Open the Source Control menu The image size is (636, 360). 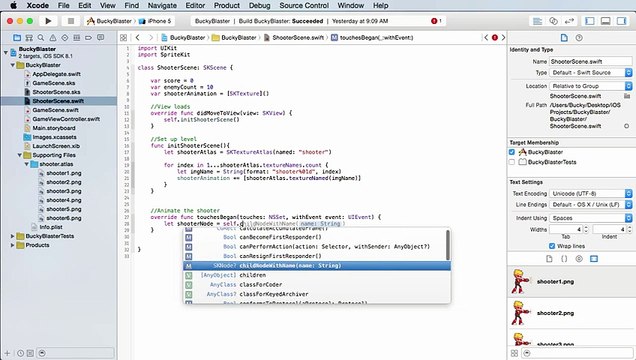tap(304, 6)
